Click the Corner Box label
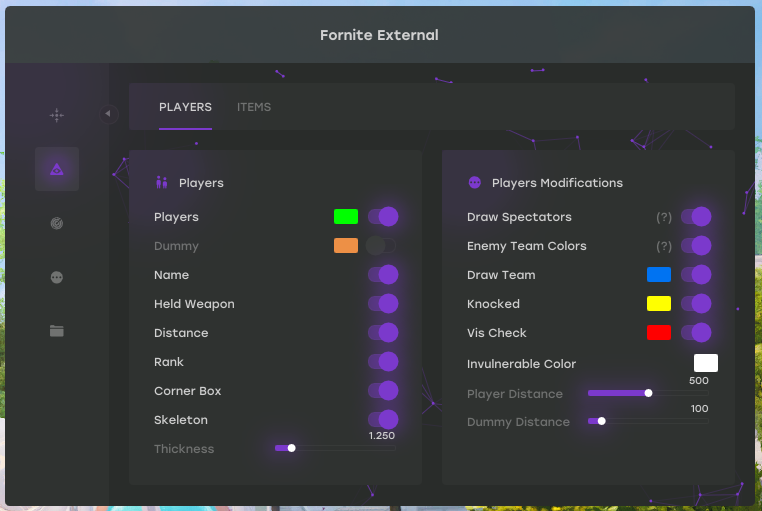The image size is (762, 511). tap(188, 391)
